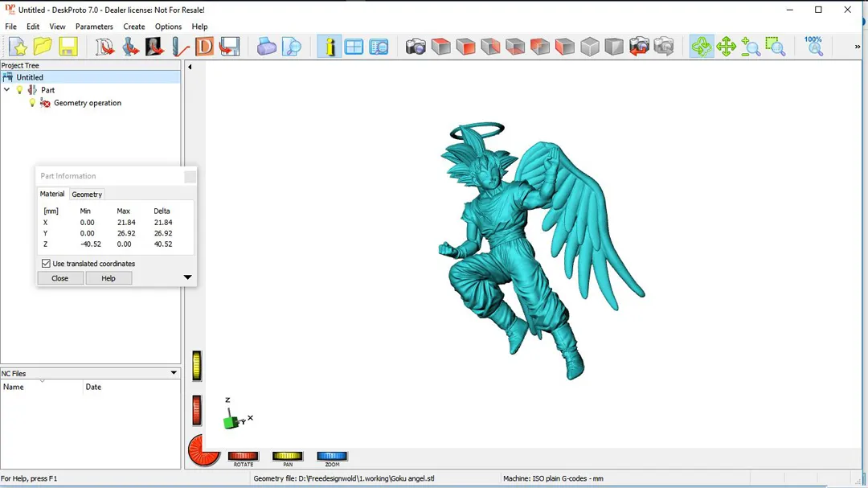Click the yellow PAN thumbwheel
868x488 pixels.
[x=288, y=456]
